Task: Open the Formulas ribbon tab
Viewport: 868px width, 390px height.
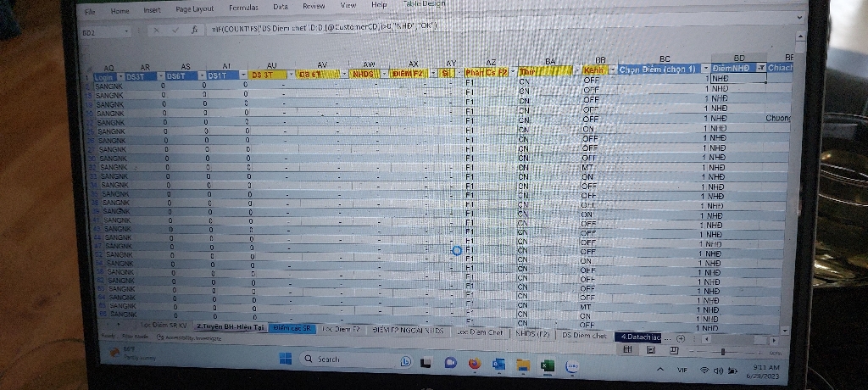Action: (242, 8)
